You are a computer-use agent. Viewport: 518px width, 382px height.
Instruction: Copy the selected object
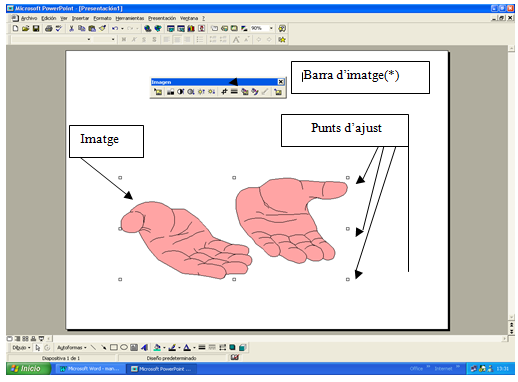[x=82, y=29]
